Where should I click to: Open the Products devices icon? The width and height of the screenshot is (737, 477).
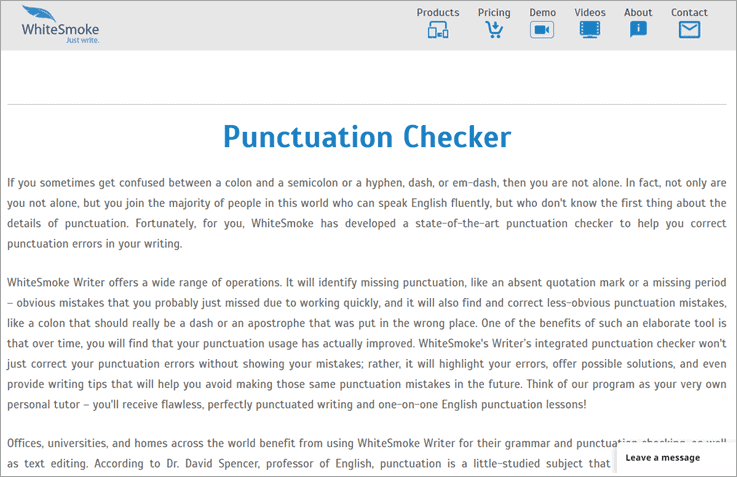438,31
